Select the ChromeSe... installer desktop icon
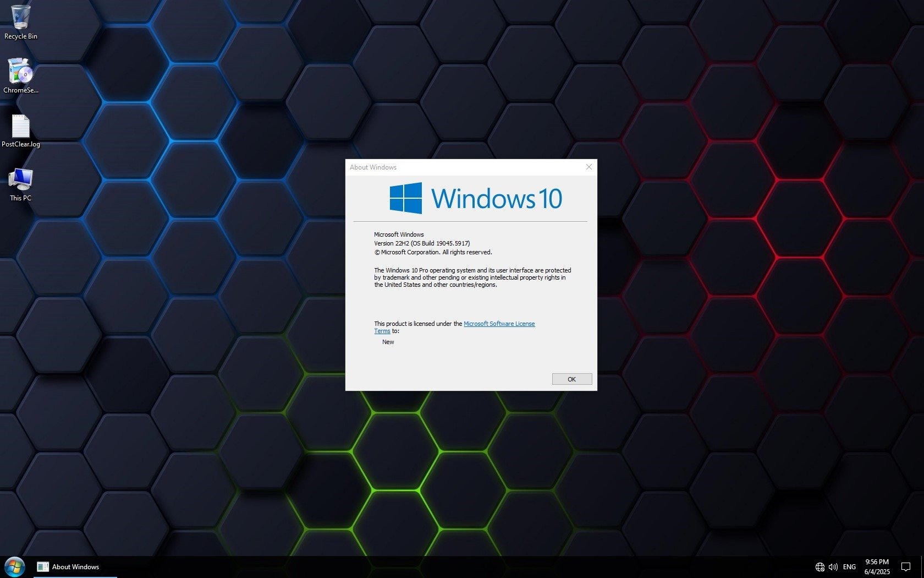The image size is (924, 578). click(21, 76)
